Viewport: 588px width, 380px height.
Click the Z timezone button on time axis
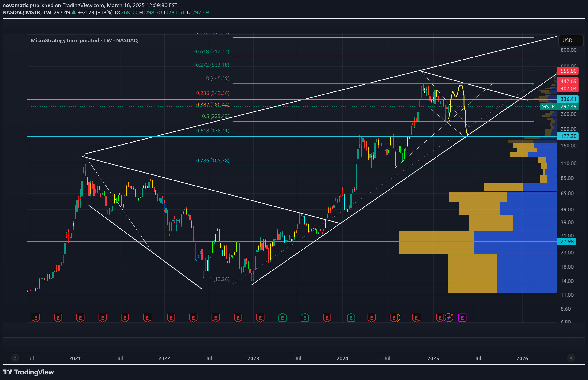point(15,358)
